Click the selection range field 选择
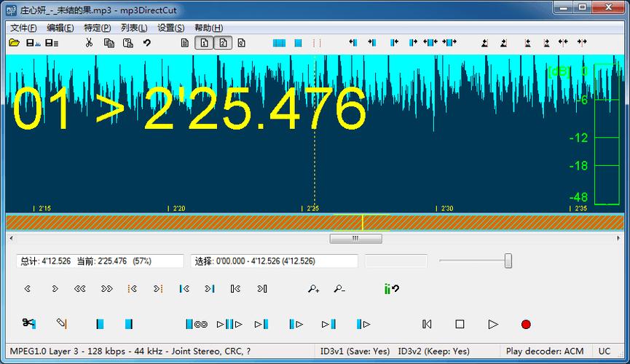Screen dimensions: 630x364 (x=274, y=261)
